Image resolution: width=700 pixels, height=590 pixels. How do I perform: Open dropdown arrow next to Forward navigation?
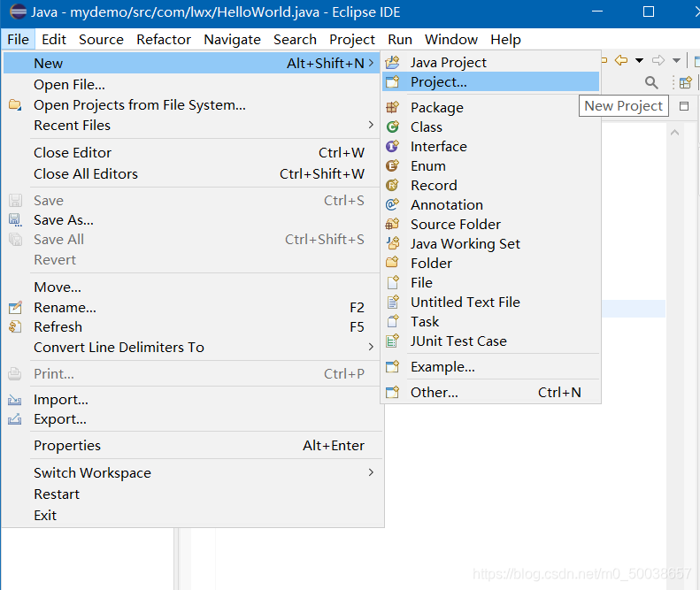tap(676, 60)
